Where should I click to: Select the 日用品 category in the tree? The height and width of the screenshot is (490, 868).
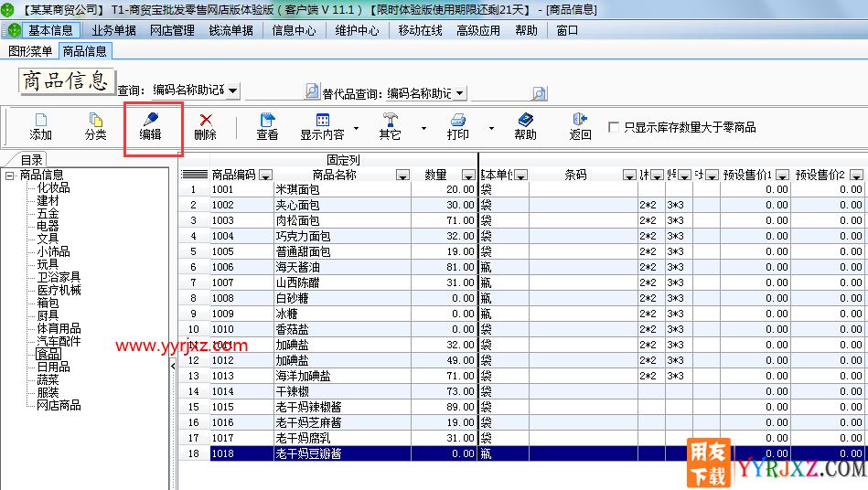(53, 367)
